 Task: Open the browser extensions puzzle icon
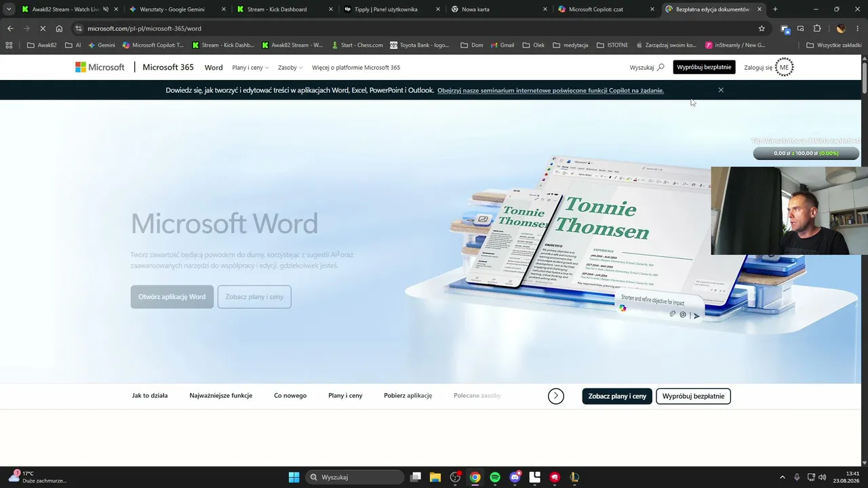(817, 28)
